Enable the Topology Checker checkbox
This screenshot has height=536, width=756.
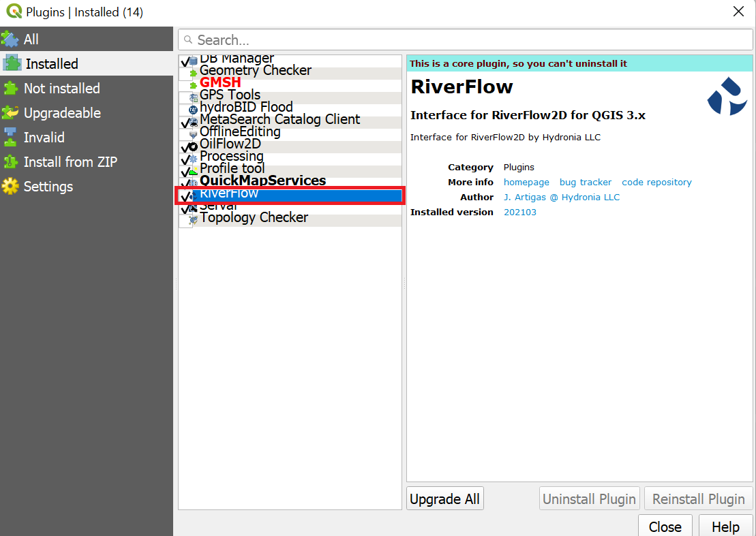[x=185, y=221]
